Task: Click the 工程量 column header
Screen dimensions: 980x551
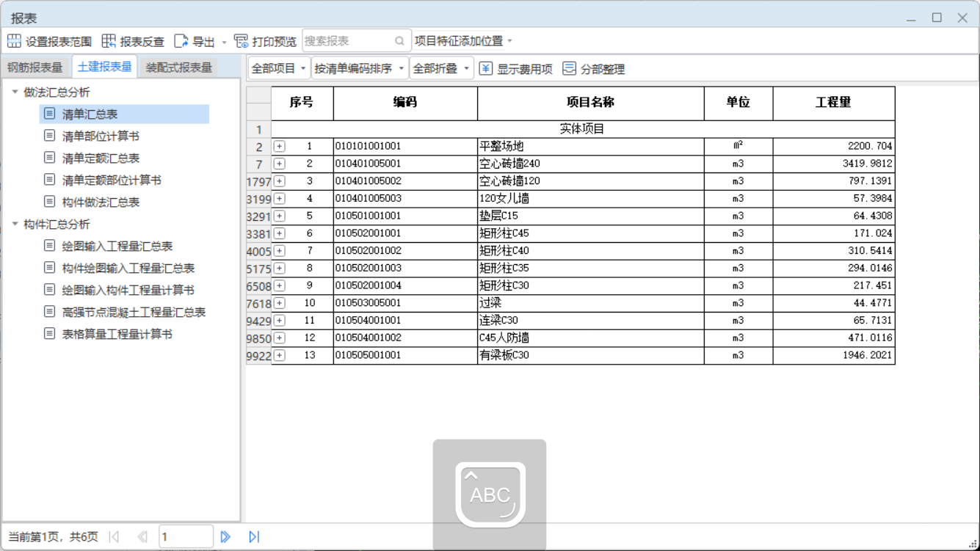Action: tap(834, 103)
